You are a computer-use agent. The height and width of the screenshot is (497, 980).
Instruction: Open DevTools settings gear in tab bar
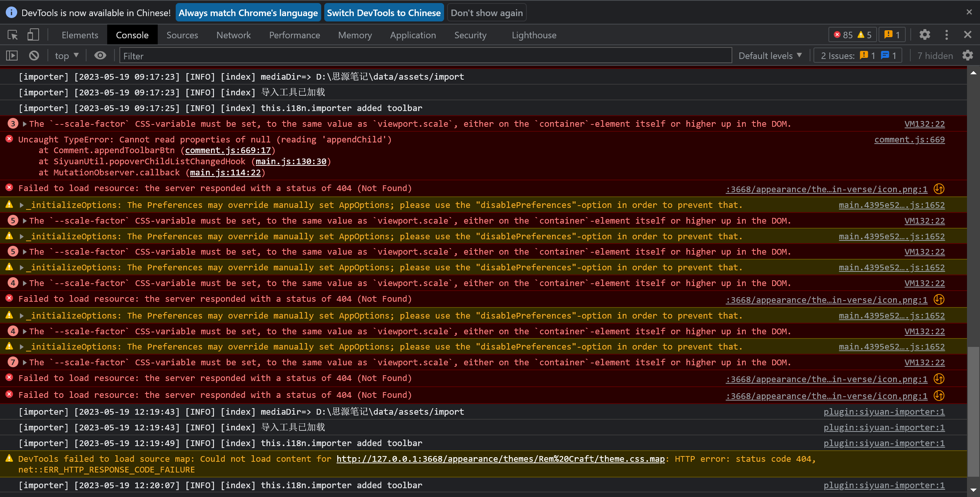[x=924, y=35]
